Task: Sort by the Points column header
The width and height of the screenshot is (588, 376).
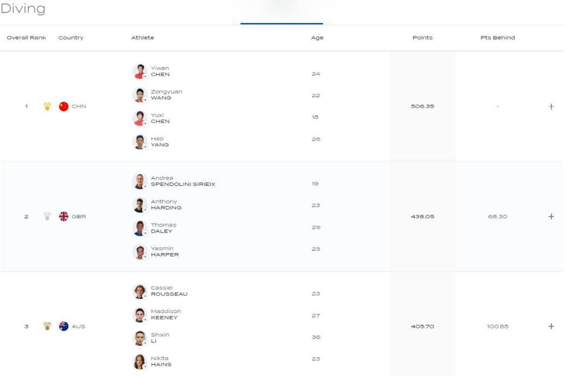Action: click(422, 38)
